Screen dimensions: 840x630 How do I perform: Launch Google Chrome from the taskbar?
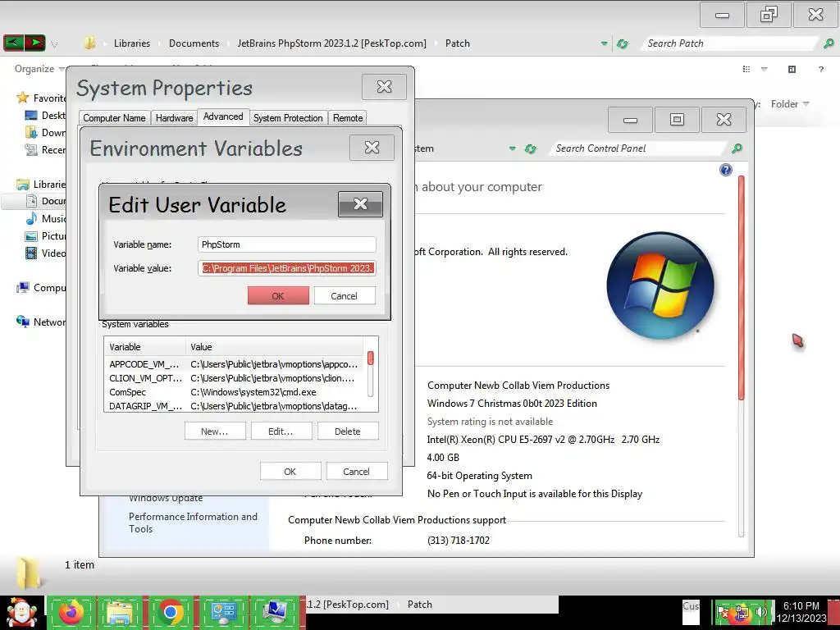click(x=171, y=612)
